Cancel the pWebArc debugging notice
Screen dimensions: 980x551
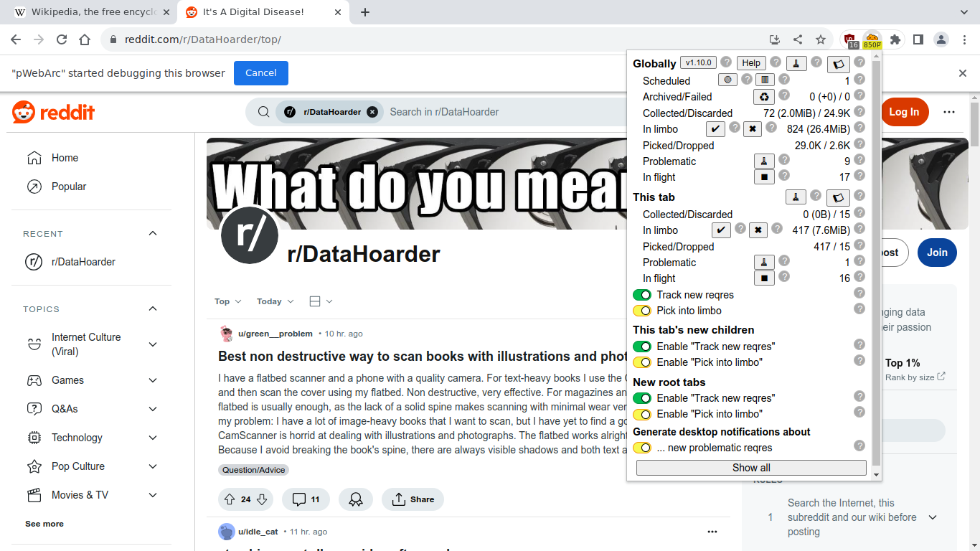tap(261, 73)
